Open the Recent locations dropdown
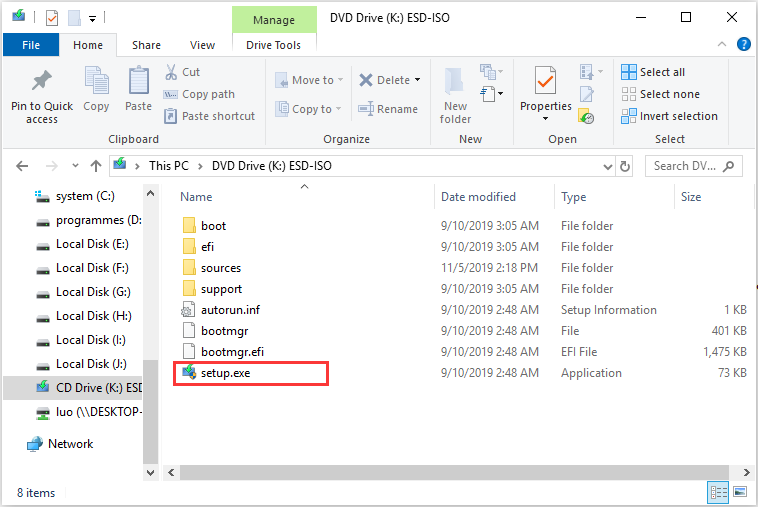 pyautogui.click(x=75, y=166)
